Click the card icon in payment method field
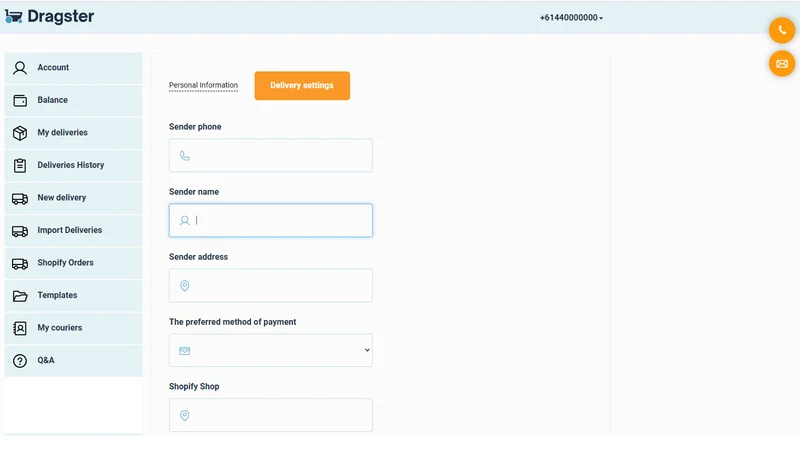 pyautogui.click(x=185, y=351)
